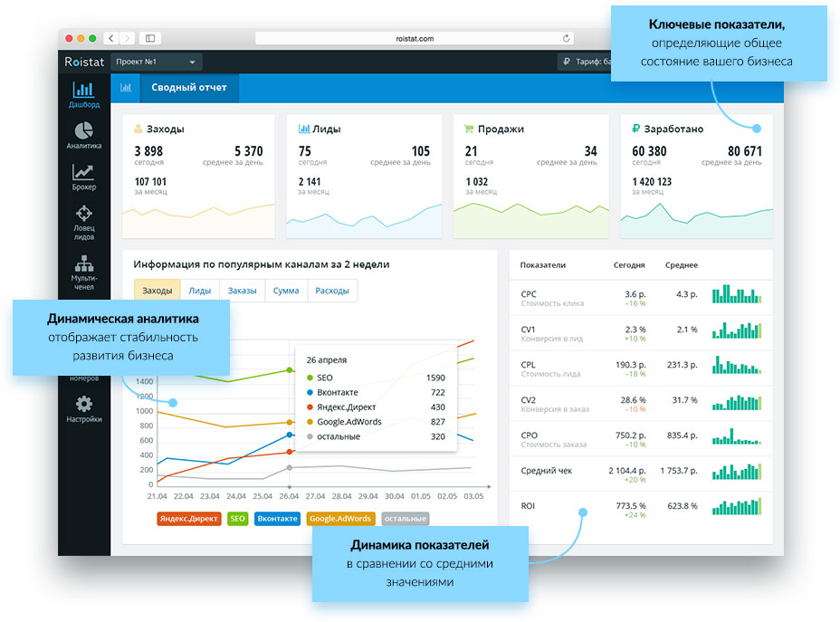Click the chart icon beside Сводный отчет

[125, 87]
